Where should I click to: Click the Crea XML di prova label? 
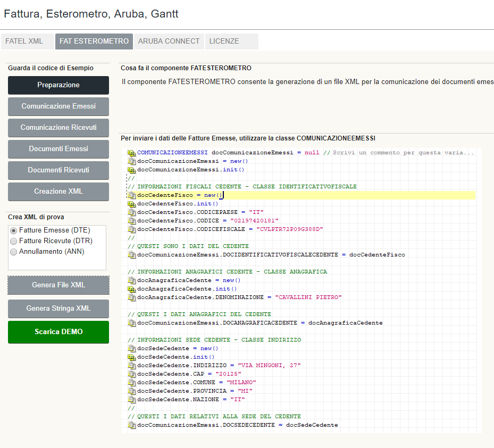[x=36, y=217]
